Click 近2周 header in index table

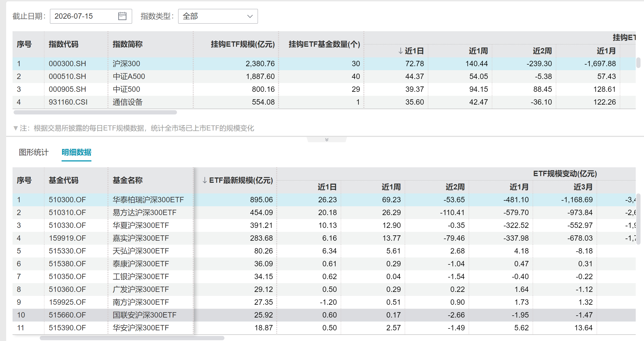tap(542, 51)
